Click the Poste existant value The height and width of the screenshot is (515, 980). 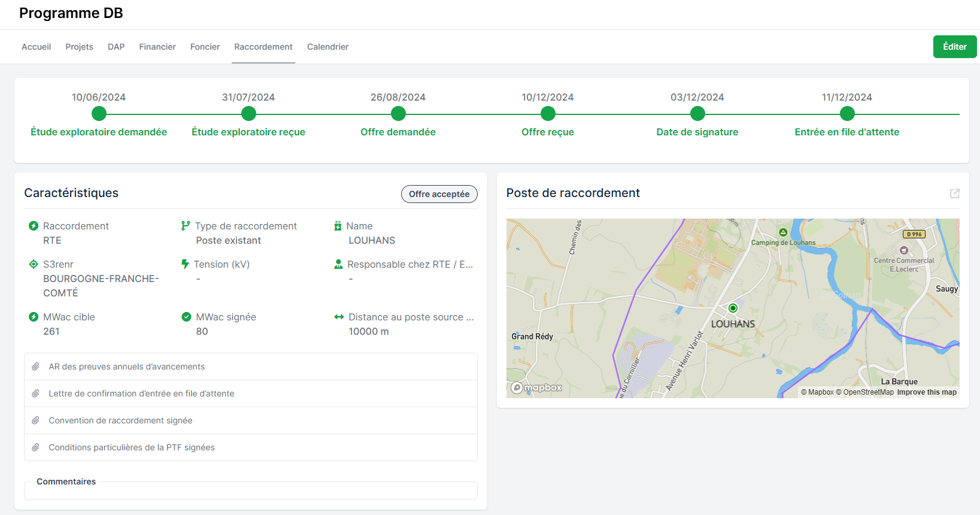click(x=229, y=240)
